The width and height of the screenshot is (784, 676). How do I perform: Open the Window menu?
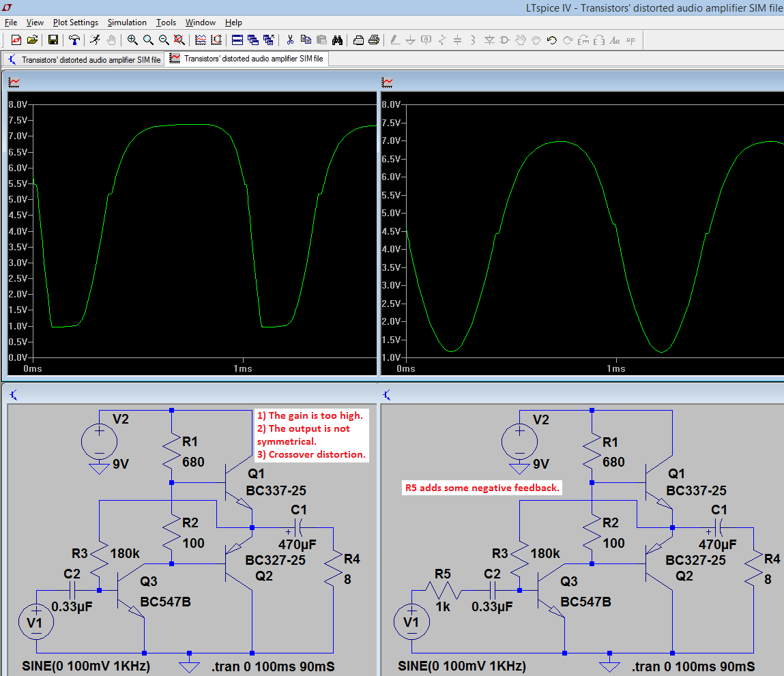tap(201, 23)
